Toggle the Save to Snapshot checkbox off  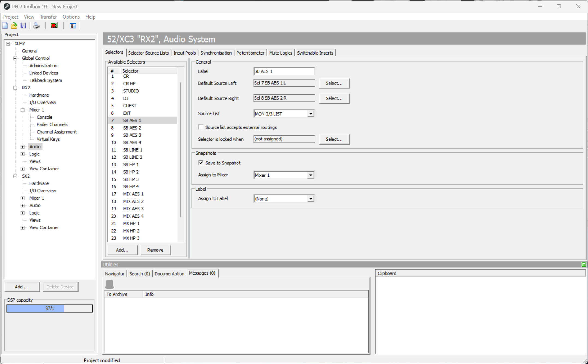[201, 162]
